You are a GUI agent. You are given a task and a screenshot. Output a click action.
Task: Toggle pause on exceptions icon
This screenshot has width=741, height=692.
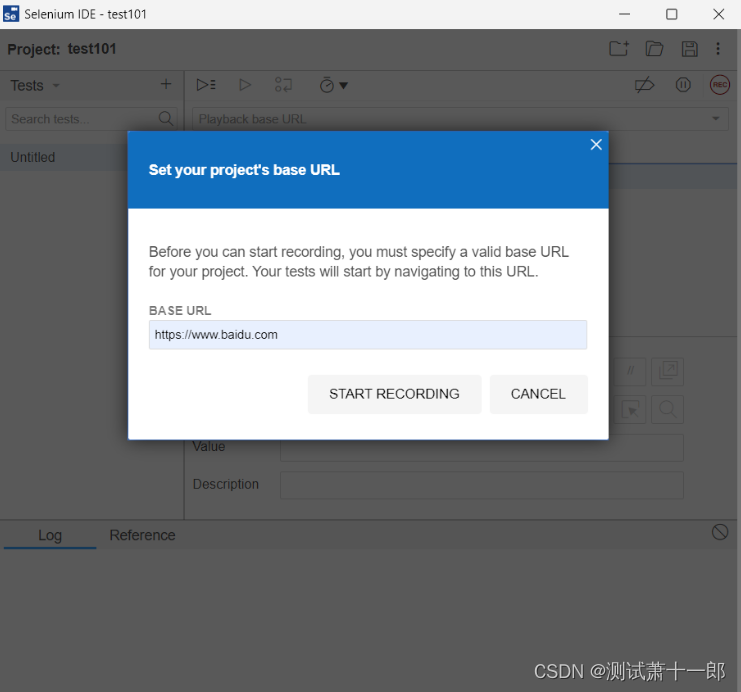click(683, 85)
